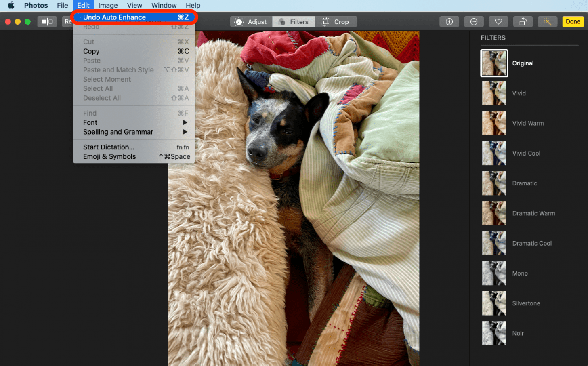Click the Info button in toolbar
The width and height of the screenshot is (588, 366).
click(x=449, y=22)
